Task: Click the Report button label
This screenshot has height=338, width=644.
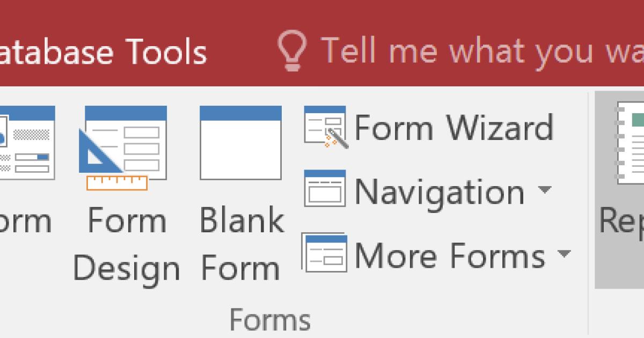Action: coord(621,220)
